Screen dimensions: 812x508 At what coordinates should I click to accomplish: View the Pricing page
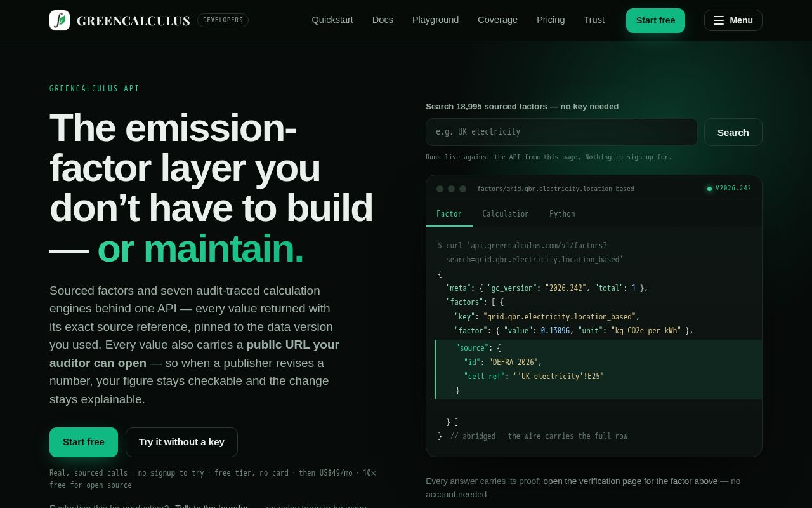point(551,20)
